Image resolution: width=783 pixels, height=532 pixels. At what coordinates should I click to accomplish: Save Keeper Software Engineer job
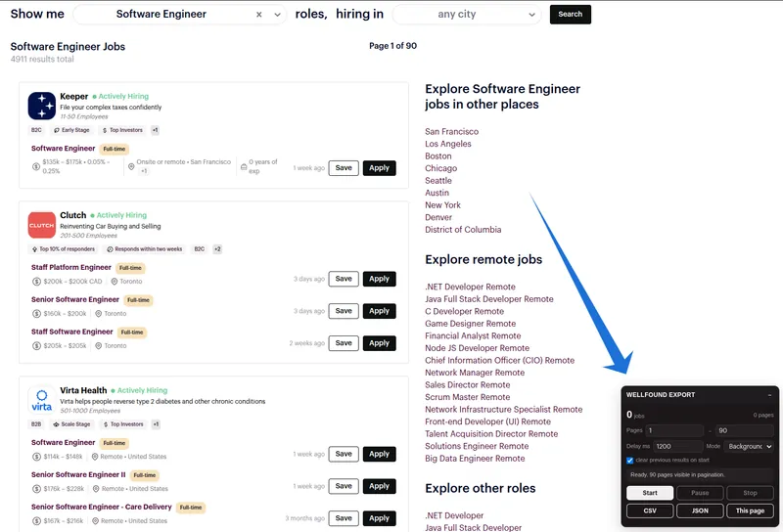click(x=344, y=168)
